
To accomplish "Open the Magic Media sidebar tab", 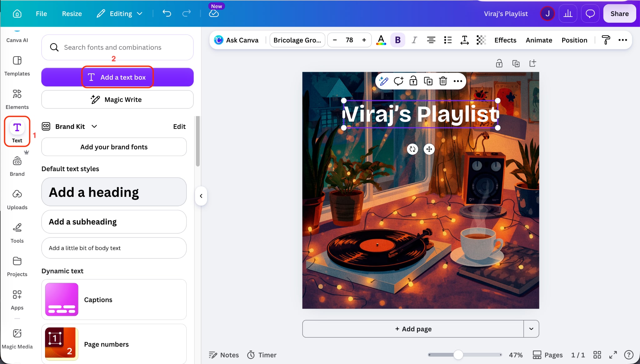I will click(17, 339).
